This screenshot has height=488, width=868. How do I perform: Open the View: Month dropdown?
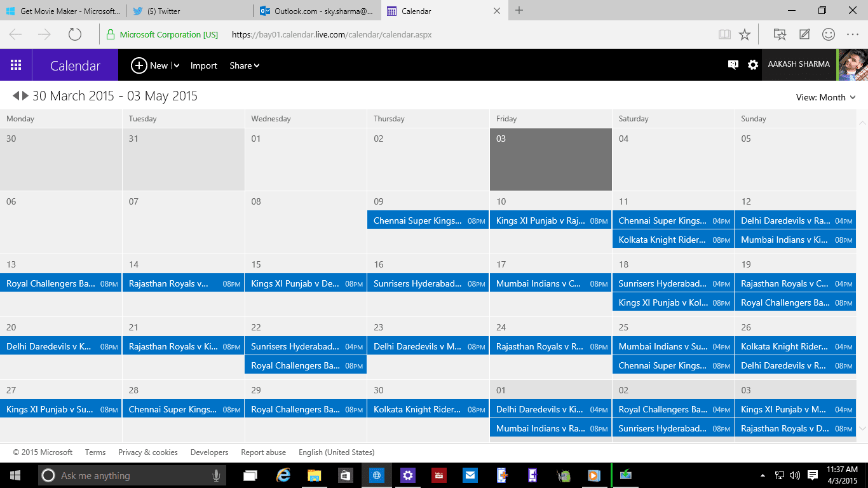(826, 97)
